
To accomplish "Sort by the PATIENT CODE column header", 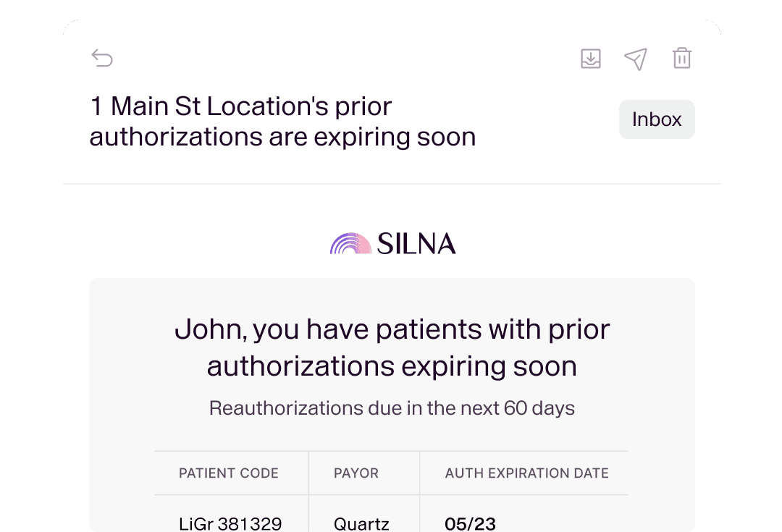I will click(229, 473).
